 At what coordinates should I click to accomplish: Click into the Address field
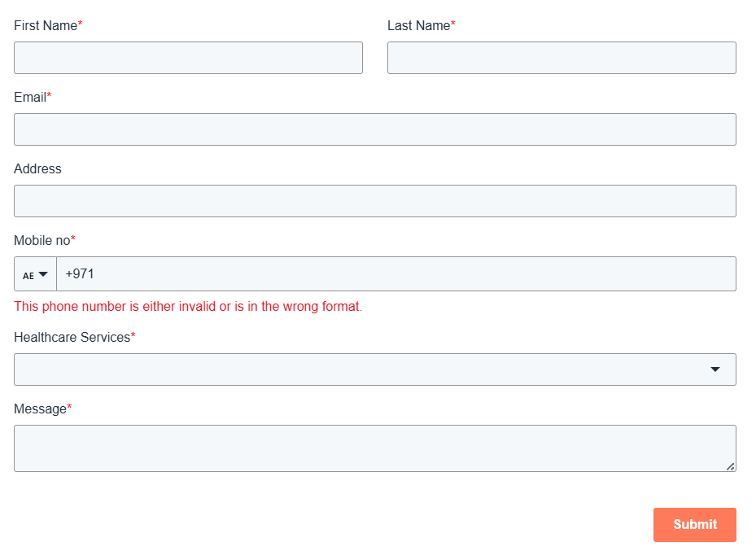coord(375,201)
